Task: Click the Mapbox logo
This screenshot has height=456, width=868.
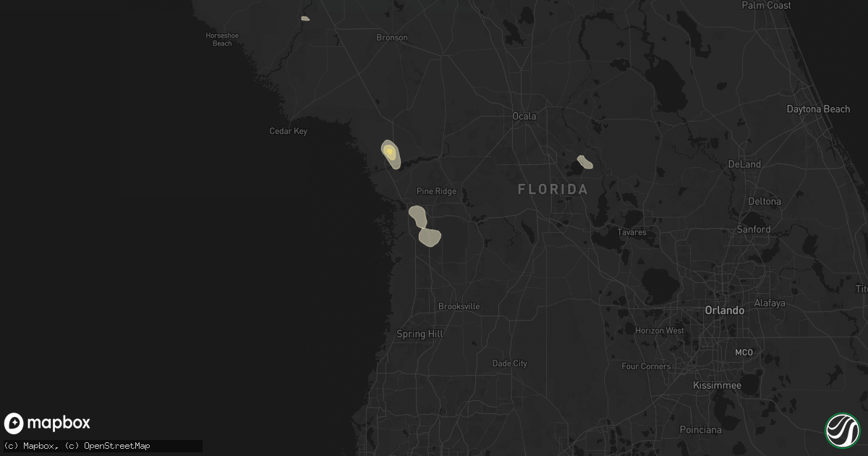Action: [x=48, y=423]
